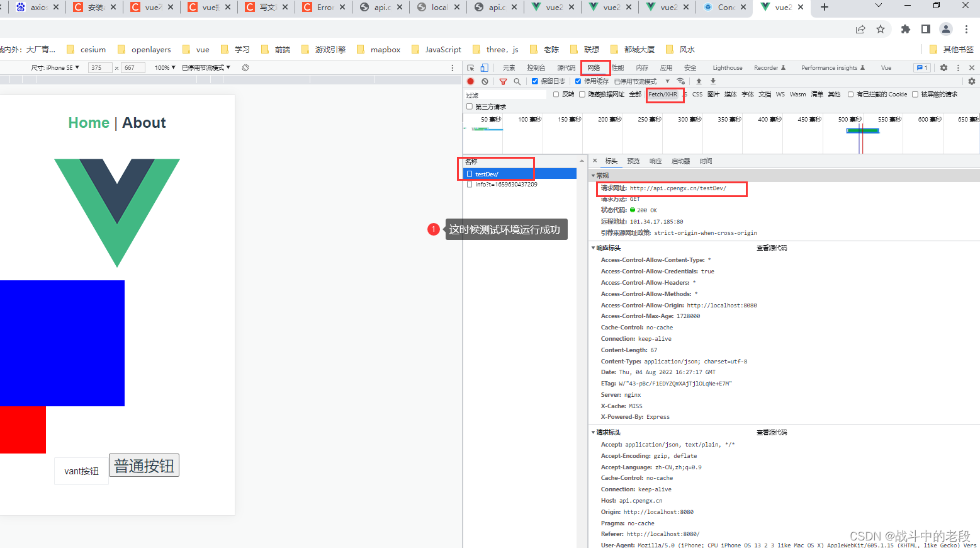Click the 普通按钮 button

tap(144, 465)
